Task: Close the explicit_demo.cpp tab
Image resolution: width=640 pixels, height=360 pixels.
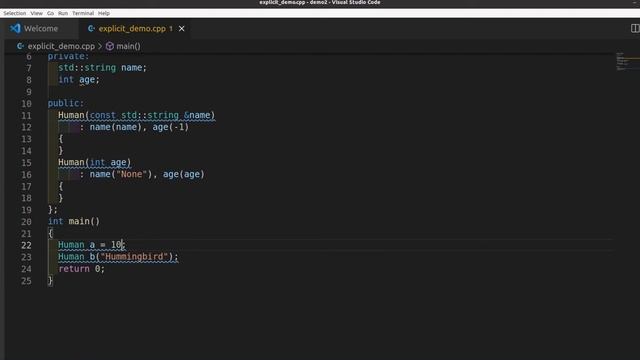Action: (182, 29)
